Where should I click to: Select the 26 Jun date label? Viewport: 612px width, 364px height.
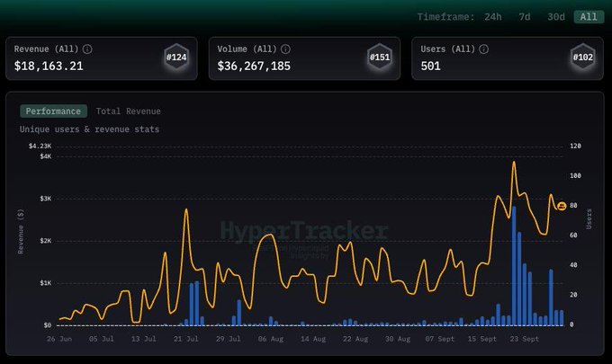pos(59,339)
